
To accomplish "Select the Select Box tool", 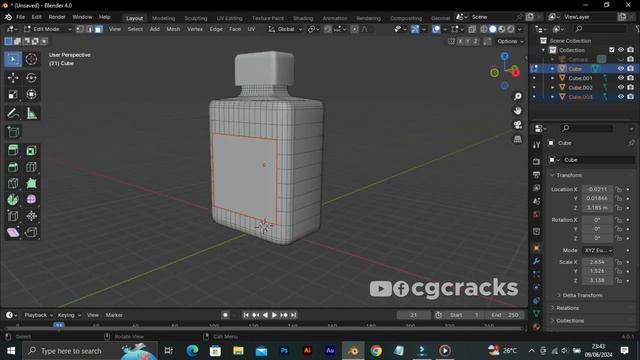I will pos(13,60).
